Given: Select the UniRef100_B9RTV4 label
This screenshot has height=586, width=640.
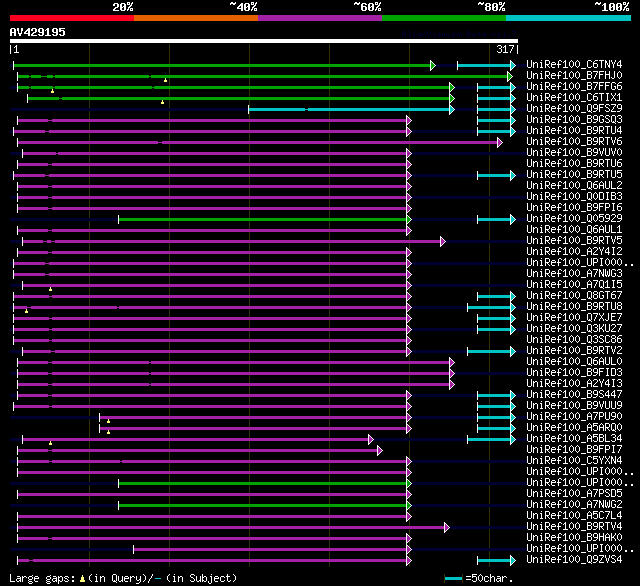Looking at the screenshot, I should point(574,527).
